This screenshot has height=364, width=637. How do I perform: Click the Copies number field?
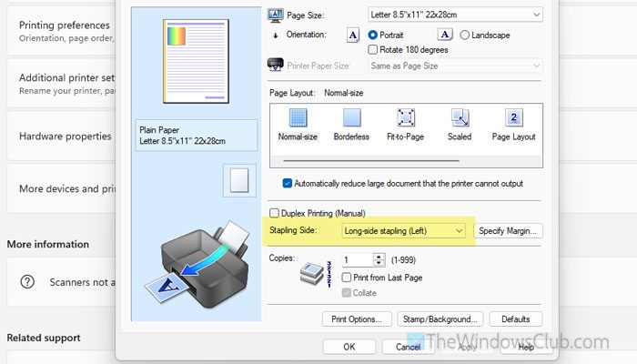click(x=358, y=260)
